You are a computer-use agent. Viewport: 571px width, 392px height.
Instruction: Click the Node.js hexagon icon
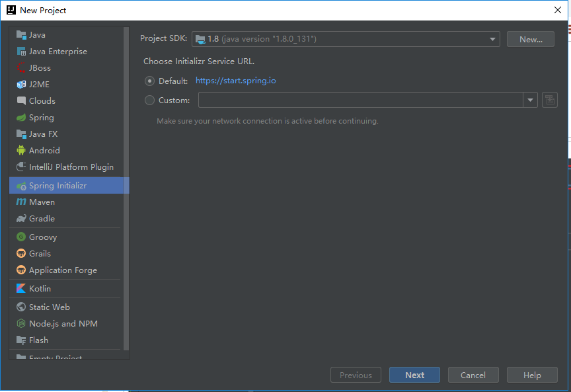point(21,323)
